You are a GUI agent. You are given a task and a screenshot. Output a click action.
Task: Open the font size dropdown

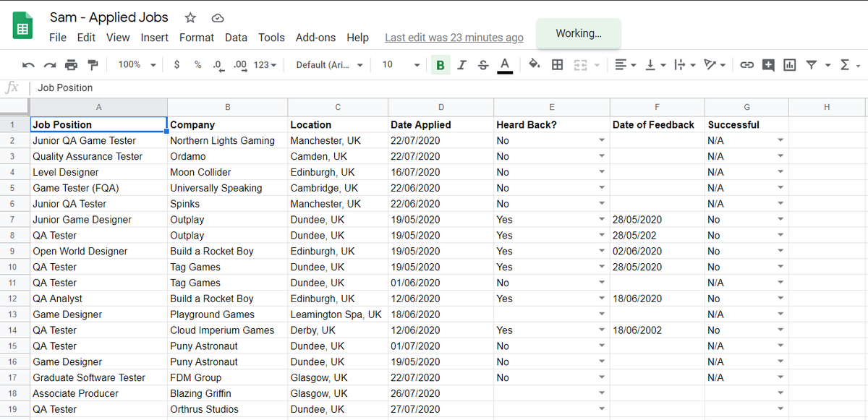coord(401,64)
